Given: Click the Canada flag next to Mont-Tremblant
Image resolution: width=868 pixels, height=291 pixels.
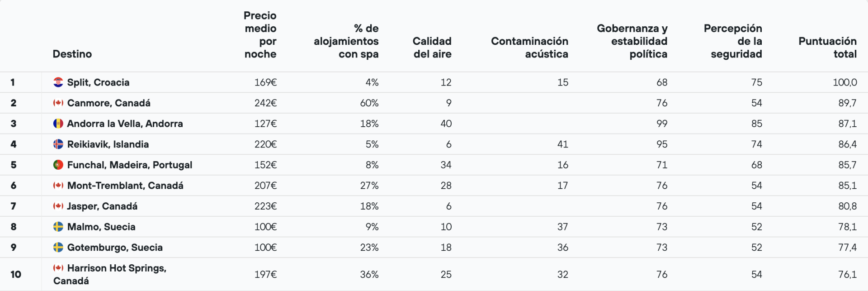Looking at the screenshot, I should [58, 186].
